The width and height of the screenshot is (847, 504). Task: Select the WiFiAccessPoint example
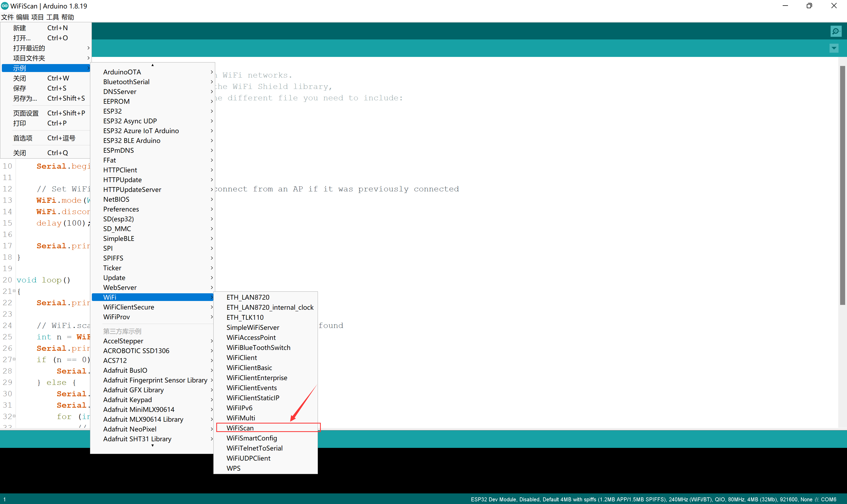[251, 337]
